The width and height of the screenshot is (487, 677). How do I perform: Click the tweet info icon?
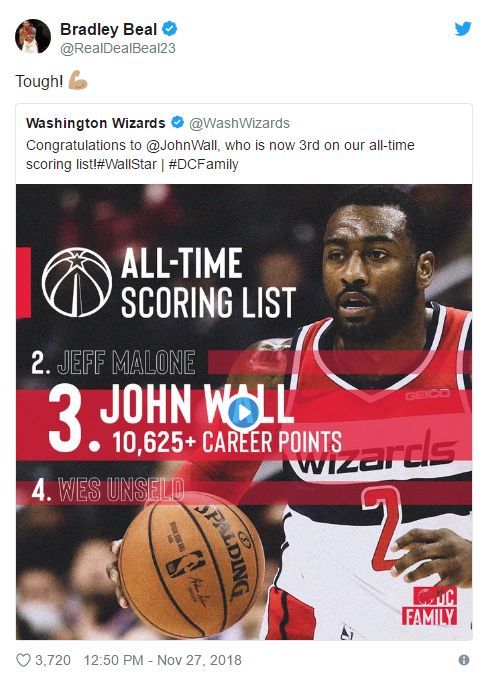tap(464, 660)
